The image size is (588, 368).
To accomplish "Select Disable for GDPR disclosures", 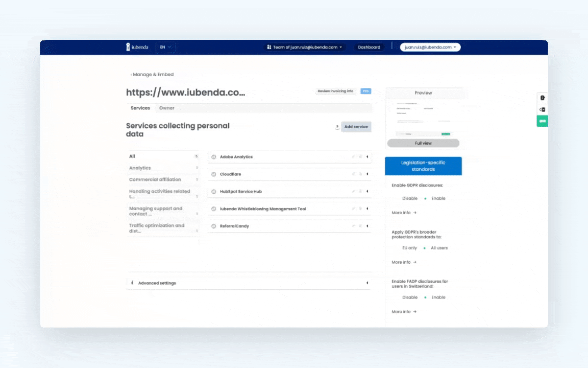I will click(x=410, y=198).
